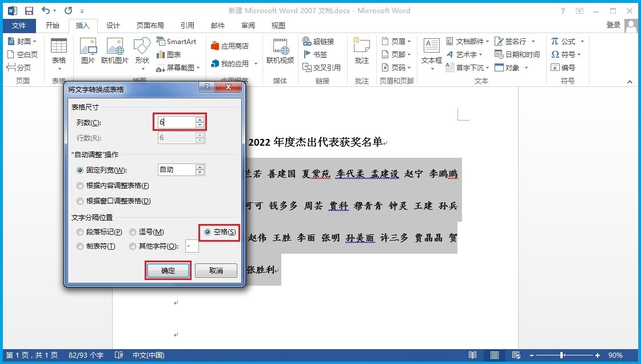The image size is (641, 364).
Task: Open the Equation (公式) dropdown
Action: pos(567,41)
